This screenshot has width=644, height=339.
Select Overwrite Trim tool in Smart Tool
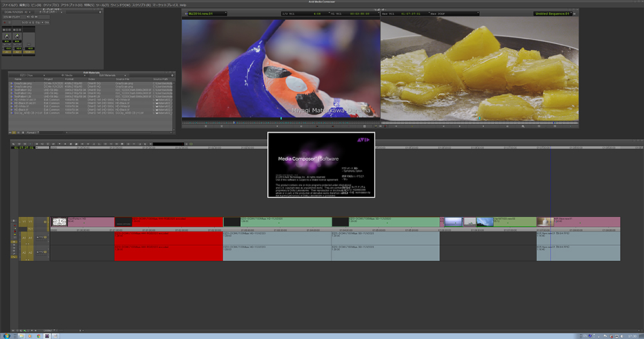tap(15, 231)
